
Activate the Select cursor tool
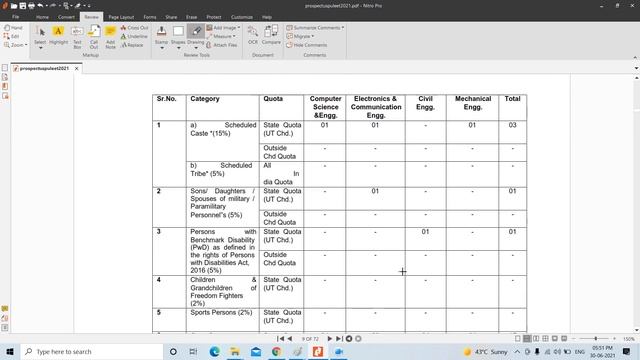point(40,34)
